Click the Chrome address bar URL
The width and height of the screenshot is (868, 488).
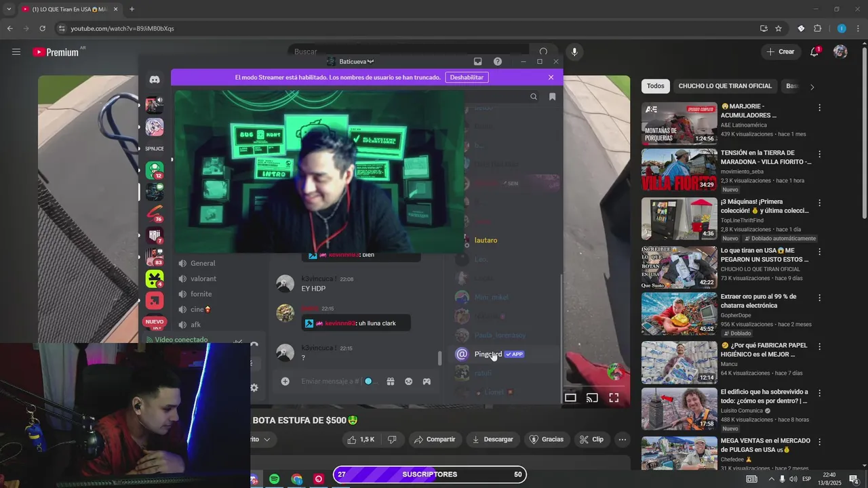[122, 28]
